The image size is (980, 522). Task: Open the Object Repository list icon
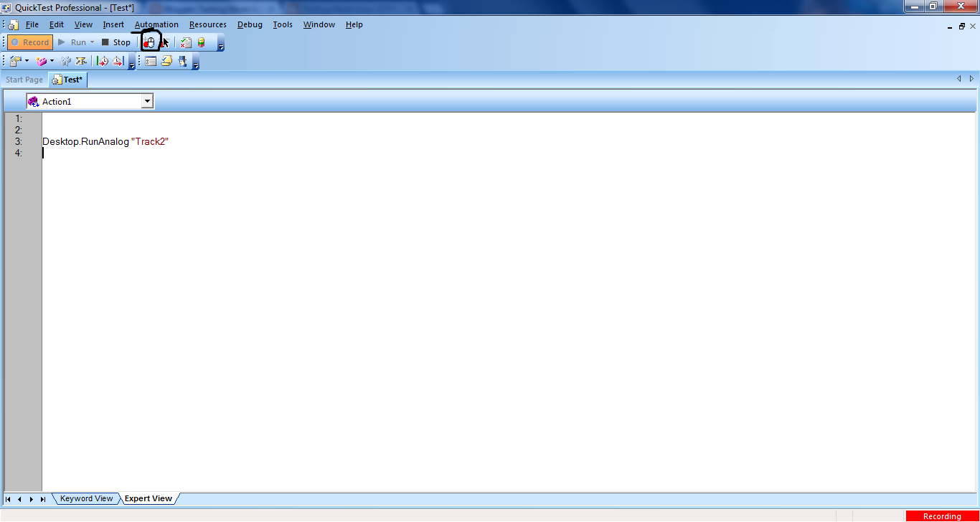point(151,62)
